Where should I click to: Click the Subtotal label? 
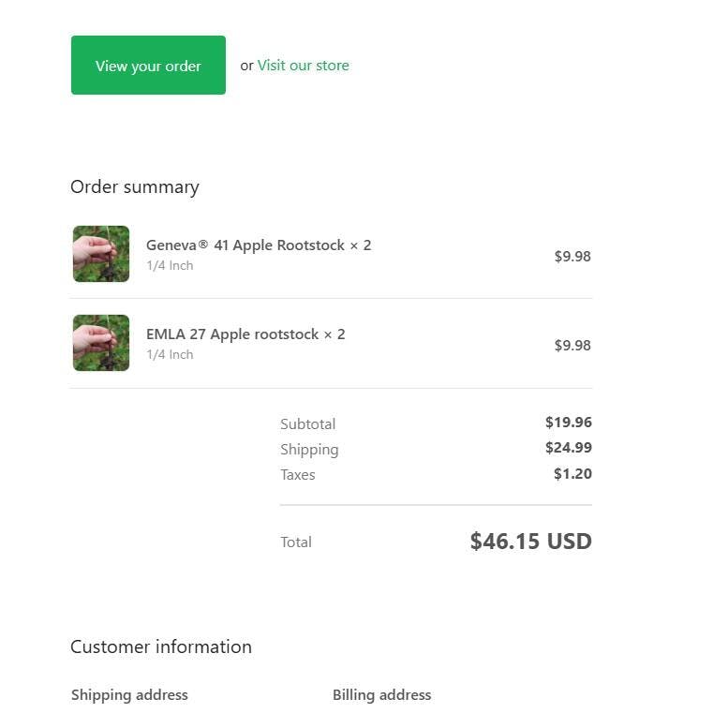tap(307, 423)
